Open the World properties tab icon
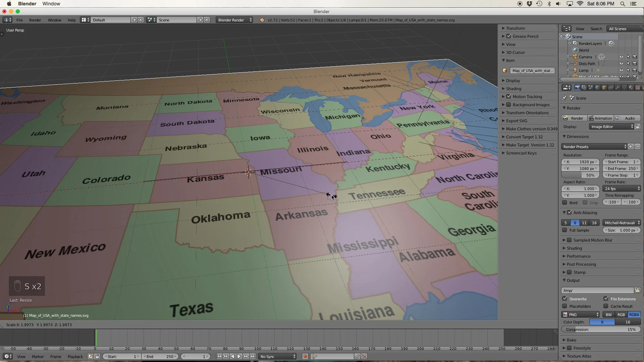This screenshot has width=644, height=362. click(597, 87)
